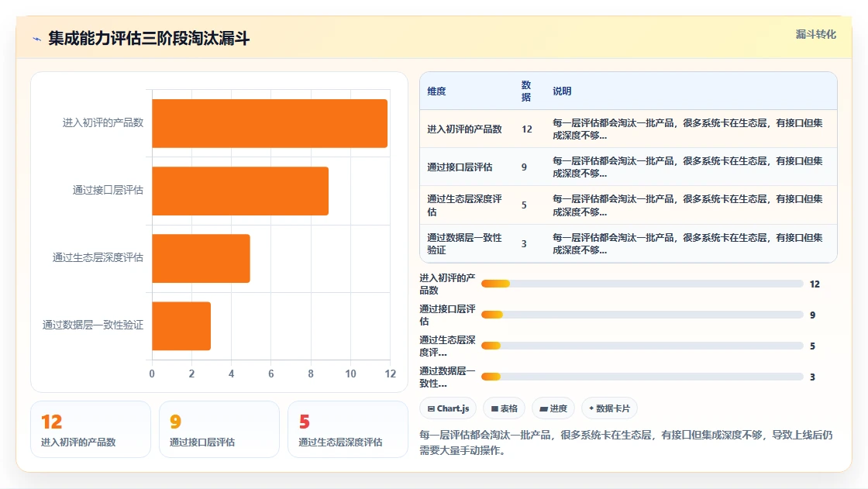Click the 说明 table column header
The width and height of the screenshot is (868, 489).
point(562,91)
